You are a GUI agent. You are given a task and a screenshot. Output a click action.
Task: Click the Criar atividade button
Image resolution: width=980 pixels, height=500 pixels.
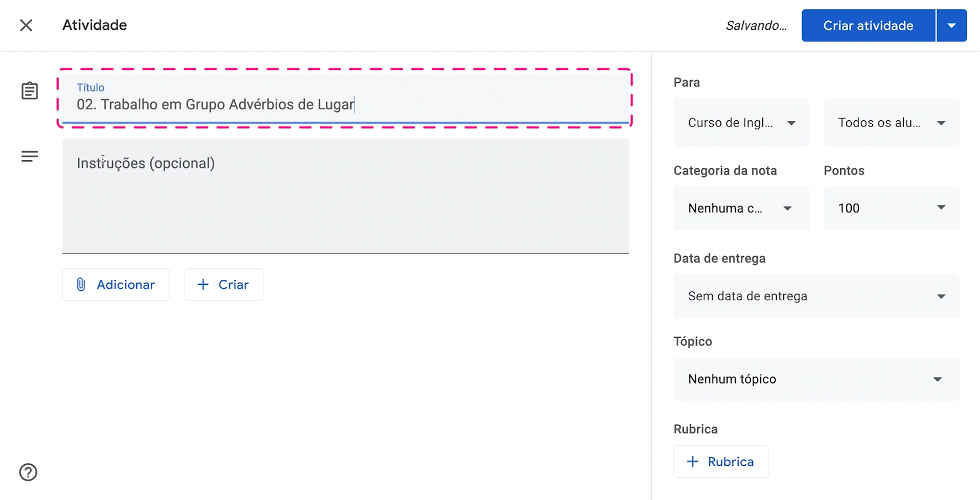pyautogui.click(x=868, y=25)
